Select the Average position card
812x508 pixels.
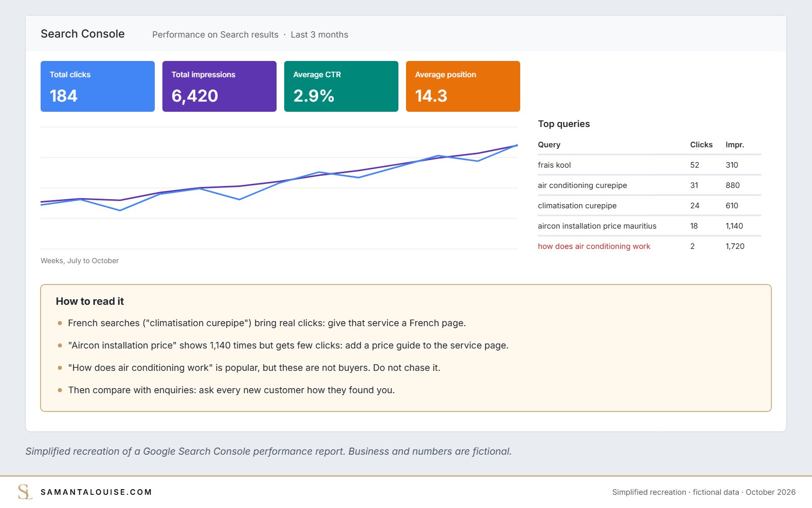[x=463, y=86]
